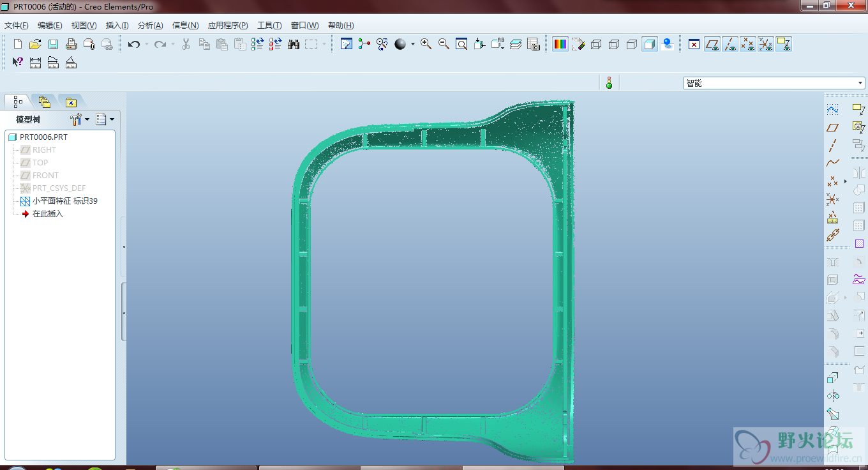Click the regenerate model icon
Image resolution: width=868 pixels, height=470 pixels.
[258, 44]
